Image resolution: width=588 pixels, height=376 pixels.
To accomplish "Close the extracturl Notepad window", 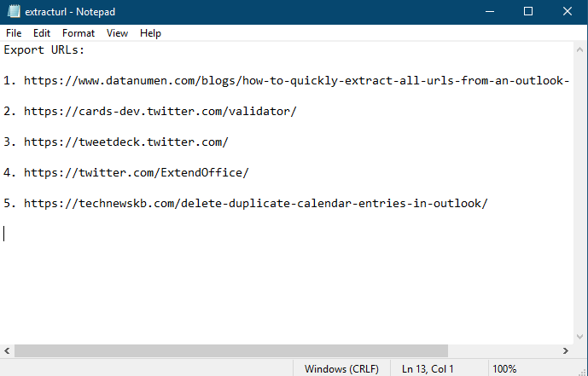I will coord(568,12).
